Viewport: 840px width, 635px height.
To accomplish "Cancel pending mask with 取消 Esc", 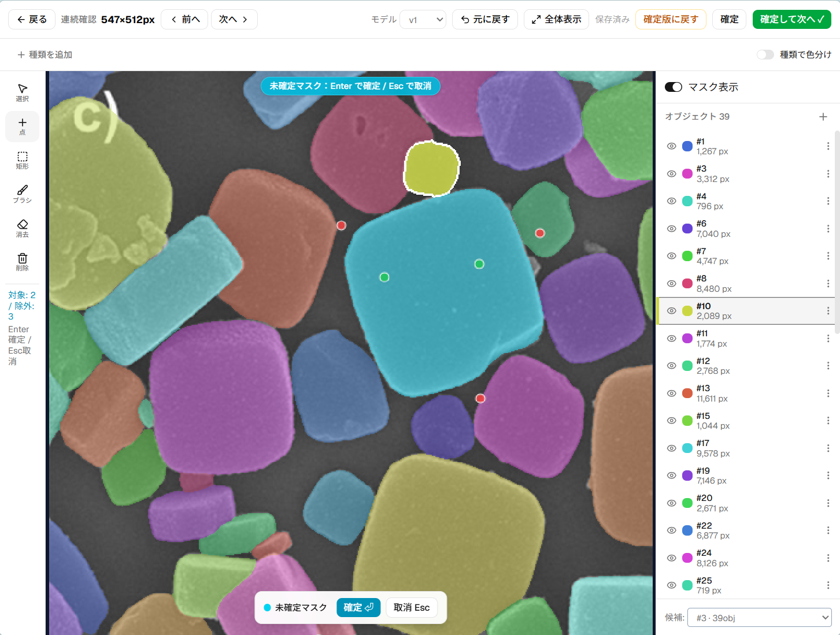I will (412, 607).
